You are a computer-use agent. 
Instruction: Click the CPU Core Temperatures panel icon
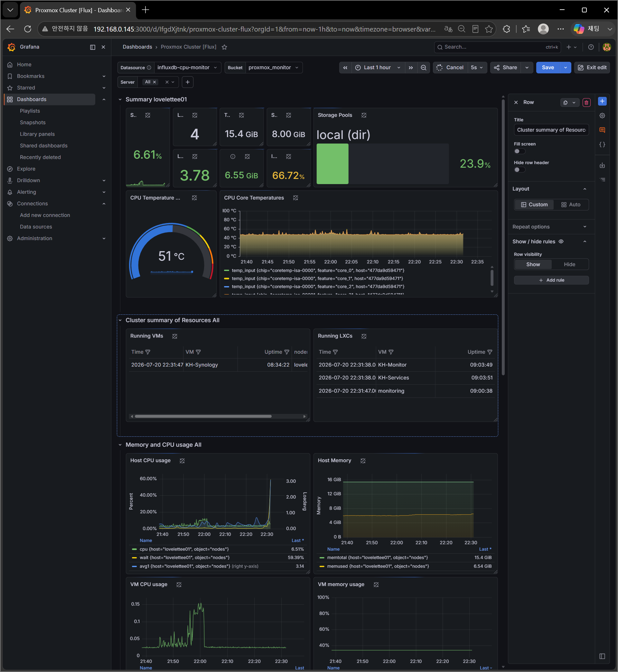coord(295,198)
